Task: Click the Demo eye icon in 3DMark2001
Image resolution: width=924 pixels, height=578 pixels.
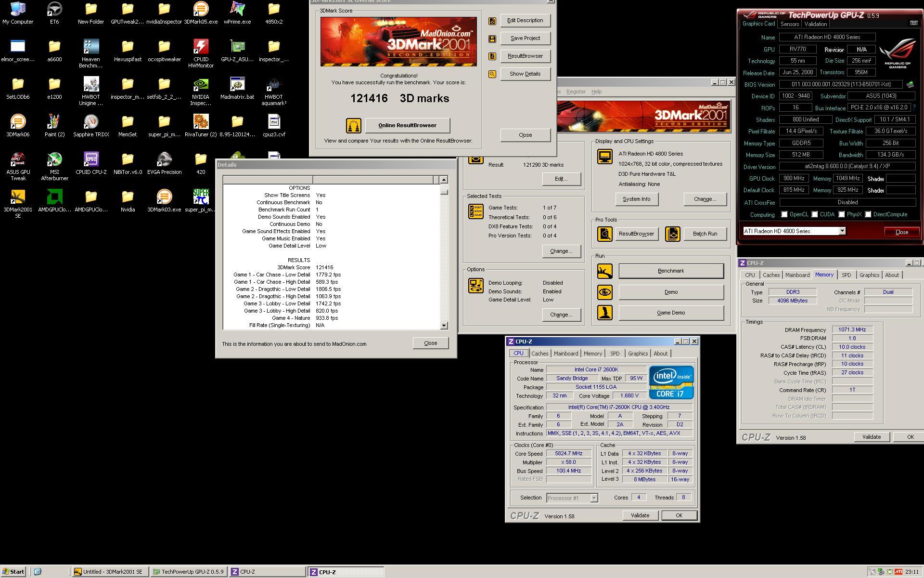Action: click(605, 292)
